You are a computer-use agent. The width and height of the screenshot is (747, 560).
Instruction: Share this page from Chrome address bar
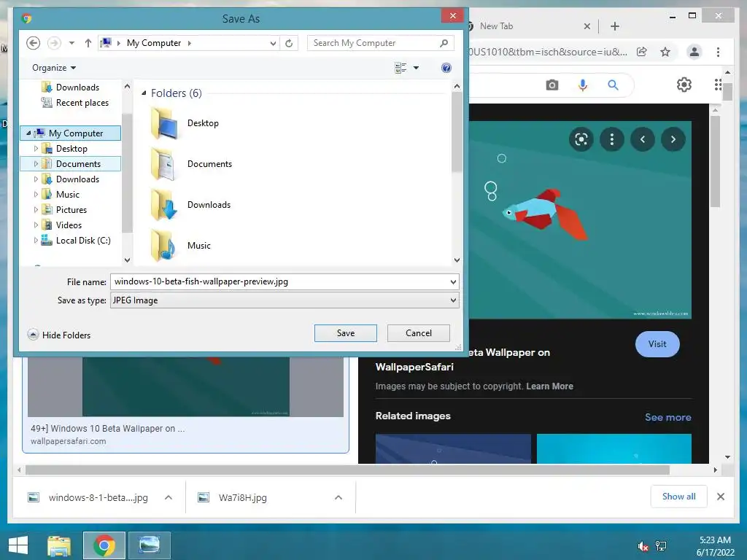point(642,52)
